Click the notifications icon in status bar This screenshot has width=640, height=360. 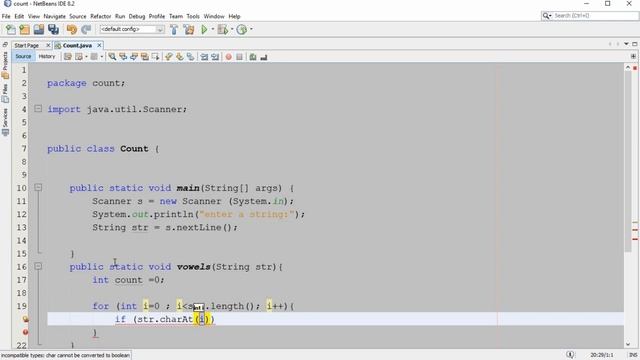tap(570, 355)
